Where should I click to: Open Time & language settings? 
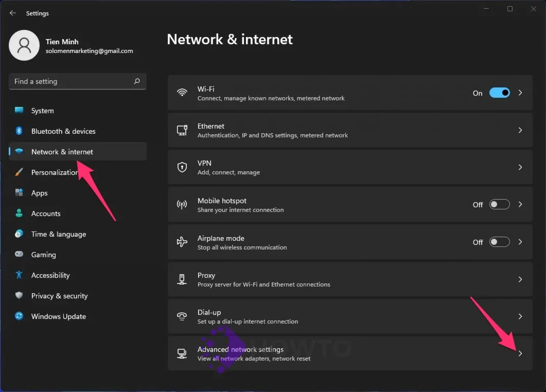pyautogui.click(x=58, y=234)
